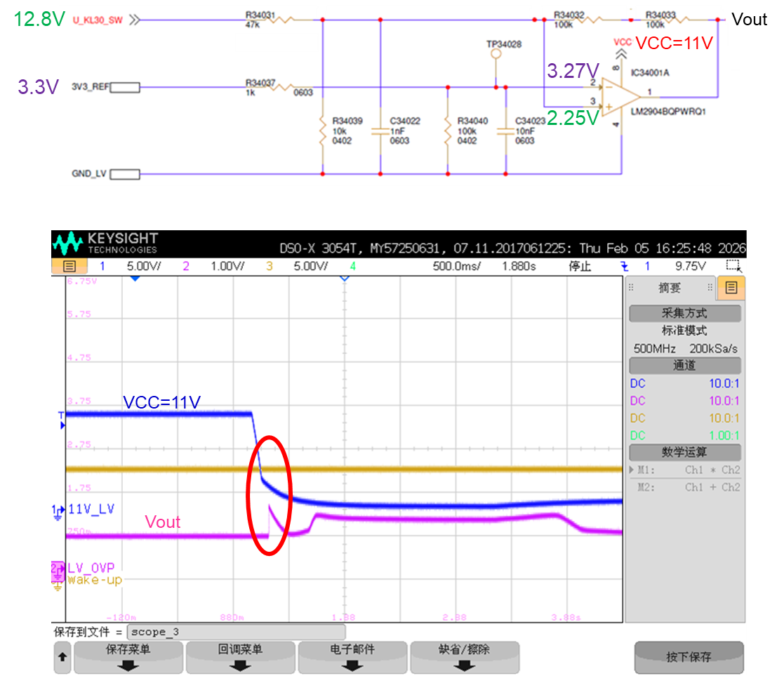Click the channel 1 ground marker 11V_LV
784x676 pixels.
pyautogui.click(x=58, y=512)
